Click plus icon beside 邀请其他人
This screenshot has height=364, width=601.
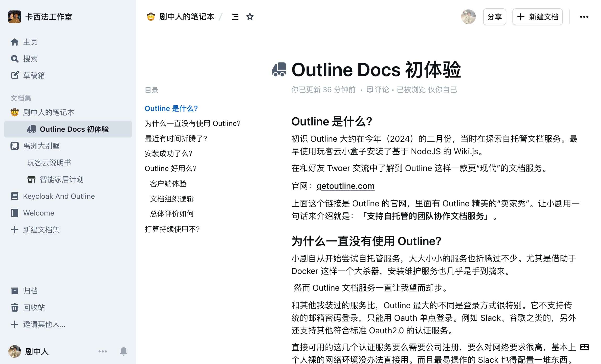click(x=15, y=324)
